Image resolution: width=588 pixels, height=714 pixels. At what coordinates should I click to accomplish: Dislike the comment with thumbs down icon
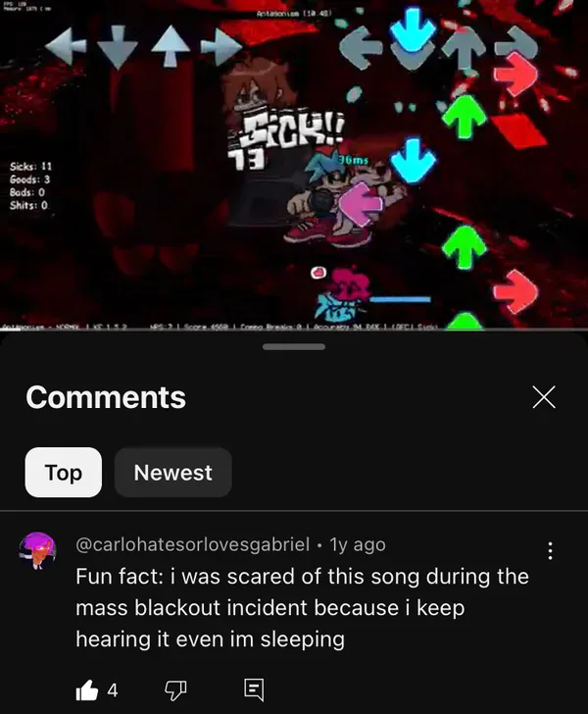coord(175,690)
